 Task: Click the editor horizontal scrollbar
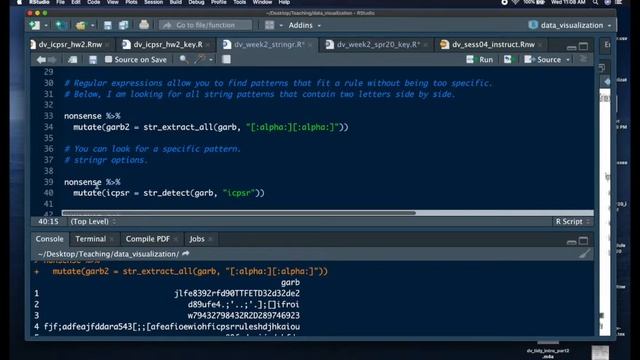click(238, 213)
